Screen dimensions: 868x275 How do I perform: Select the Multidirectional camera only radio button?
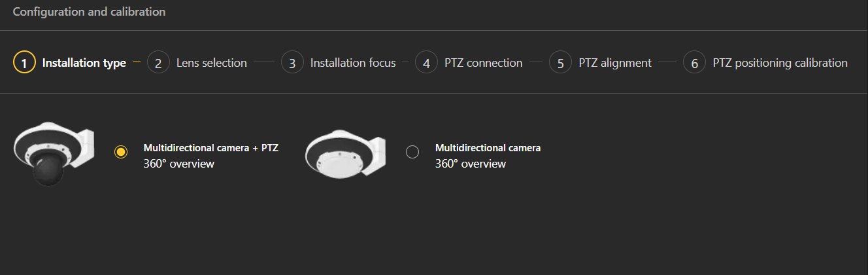(412, 152)
